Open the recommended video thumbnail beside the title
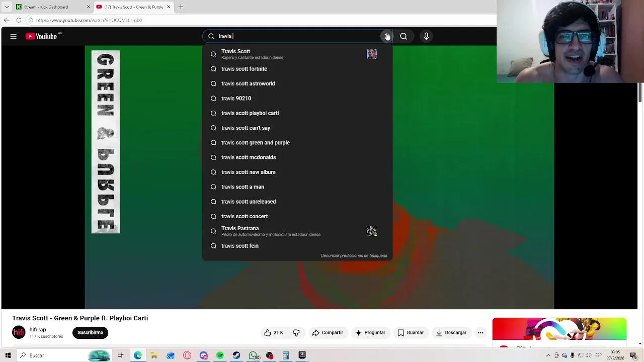The image size is (644, 362). coord(559,329)
